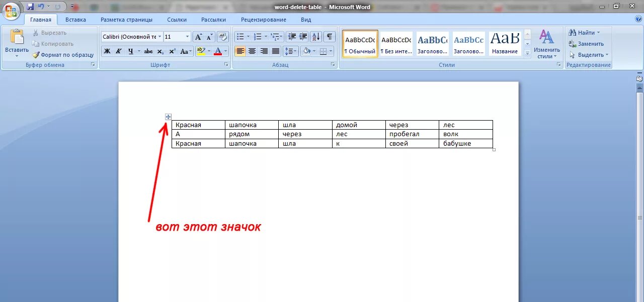Toggle show paragraph marks ¶
The image size is (644, 302).
[x=330, y=37]
